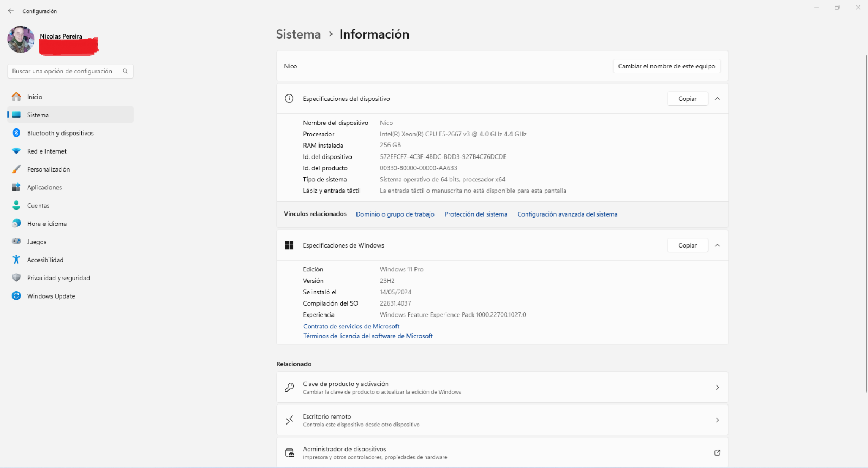Focus the 'Buscar una opción de configuración' field
Screen dimensions: 868x468
click(x=71, y=71)
